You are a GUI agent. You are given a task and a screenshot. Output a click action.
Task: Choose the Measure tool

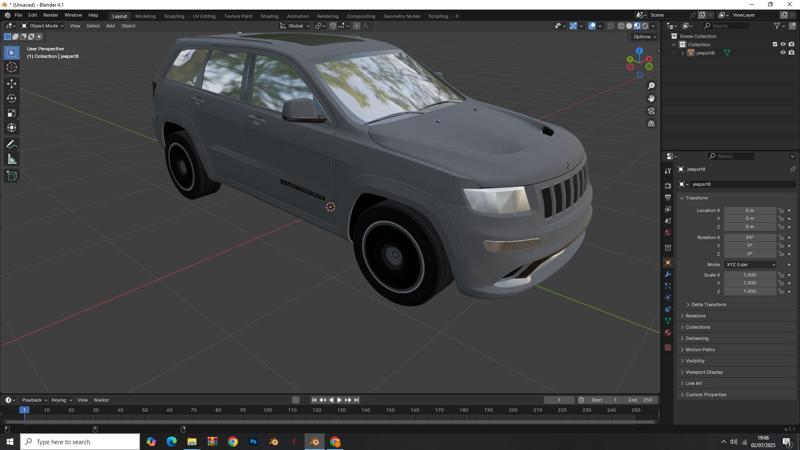coord(12,160)
